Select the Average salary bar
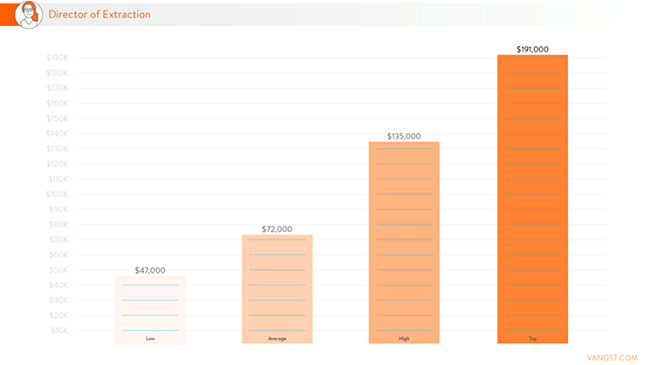Image resolution: width=650 pixels, height=365 pixels. click(277, 289)
